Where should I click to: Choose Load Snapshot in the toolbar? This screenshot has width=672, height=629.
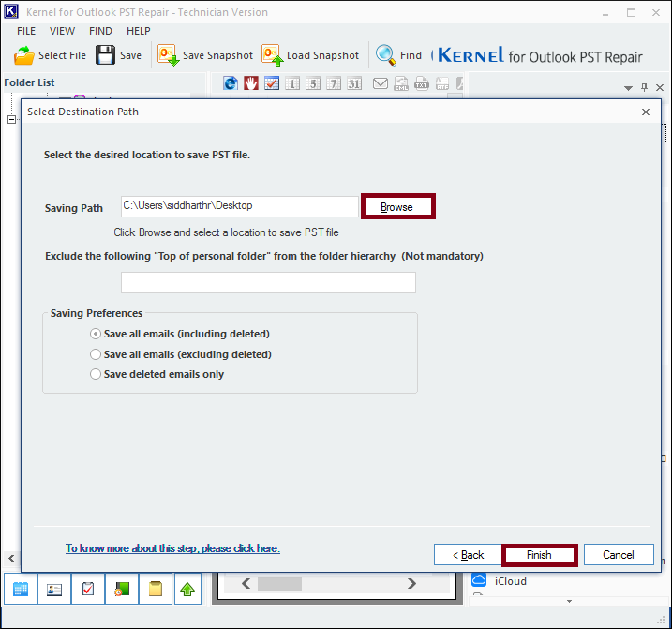pyautogui.click(x=310, y=55)
